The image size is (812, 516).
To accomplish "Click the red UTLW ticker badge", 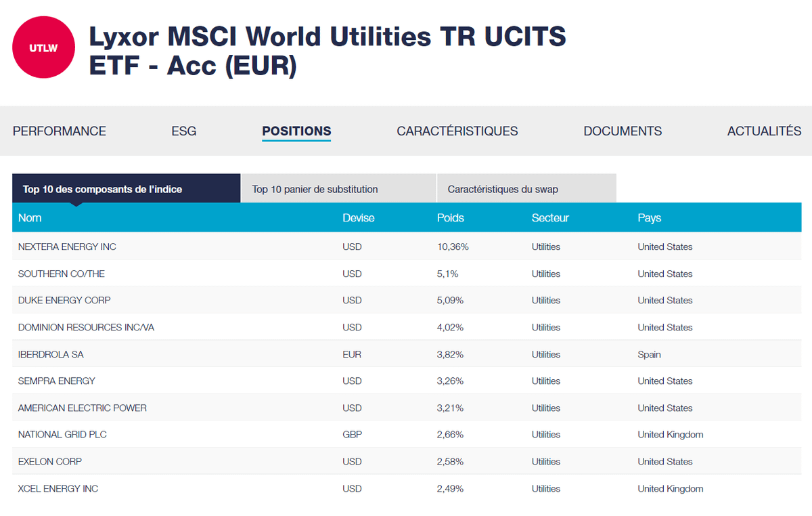I will (x=43, y=47).
